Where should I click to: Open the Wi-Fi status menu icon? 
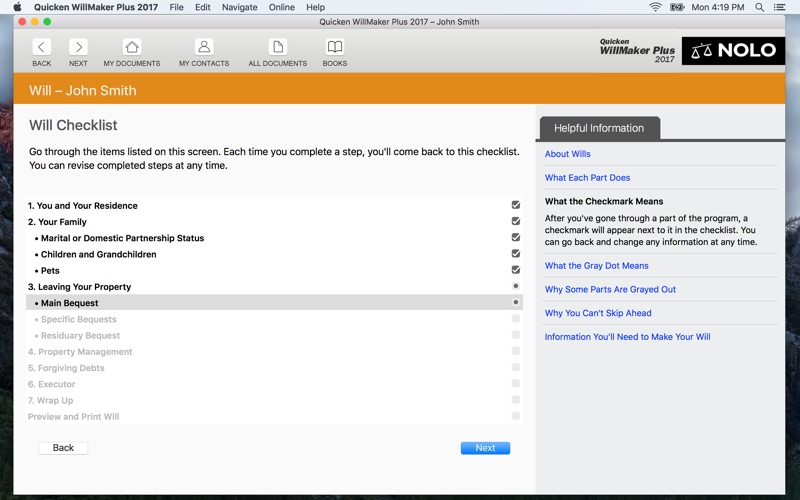pyautogui.click(x=656, y=7)
